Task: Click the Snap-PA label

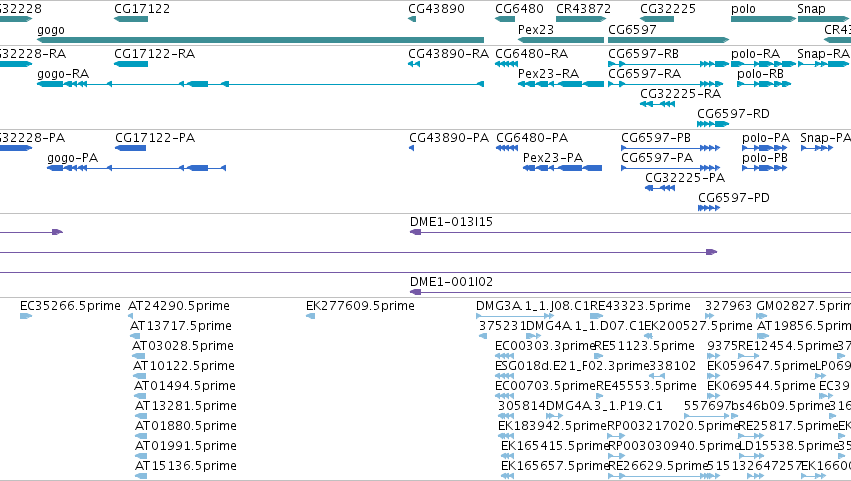Action: click(825, 138)
